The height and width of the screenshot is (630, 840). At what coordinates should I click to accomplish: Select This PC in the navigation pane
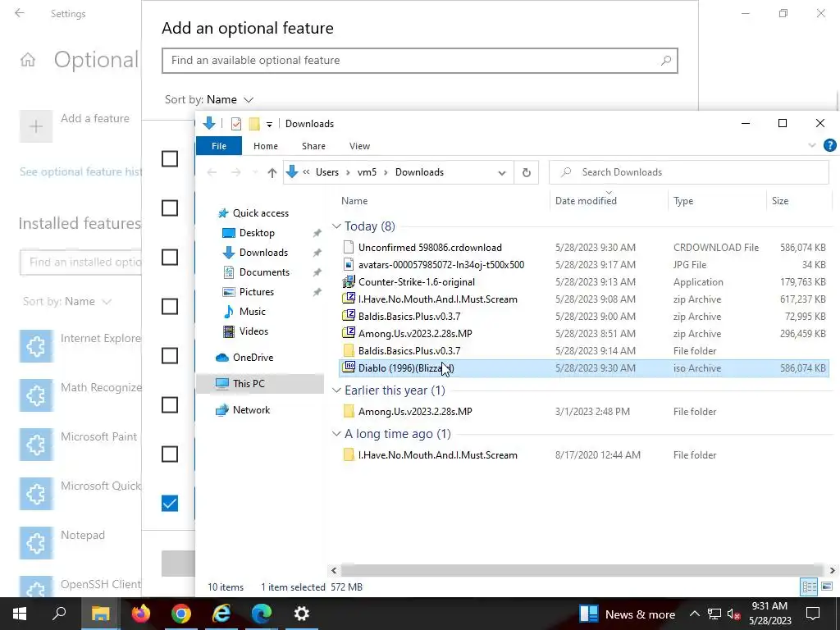pos(248,384)
